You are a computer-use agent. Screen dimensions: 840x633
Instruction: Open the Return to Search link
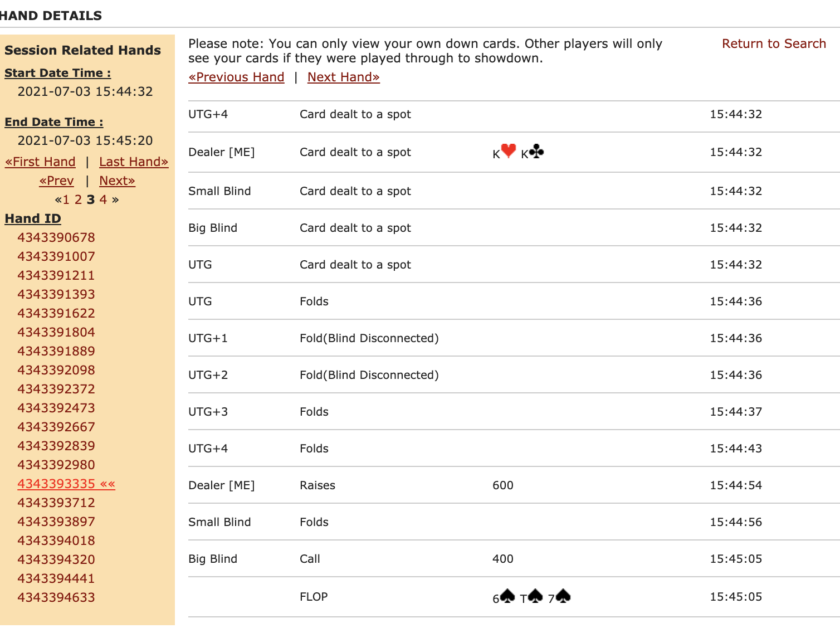pos(774,43)
